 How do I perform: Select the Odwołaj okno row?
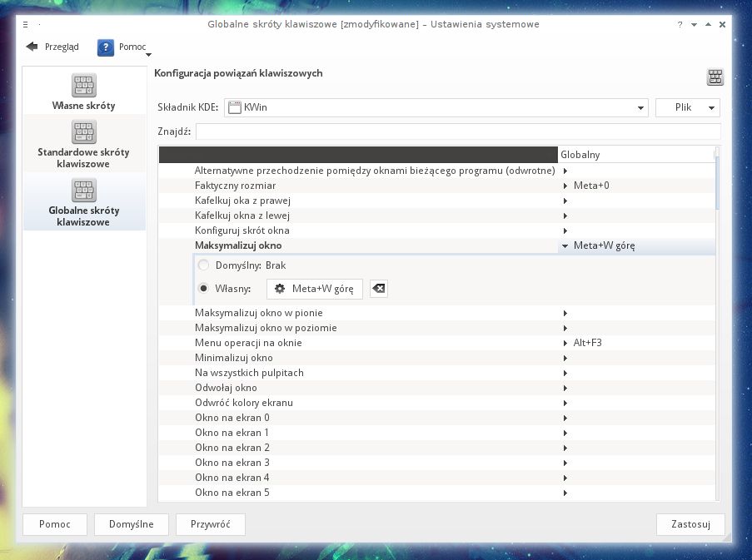437,388
